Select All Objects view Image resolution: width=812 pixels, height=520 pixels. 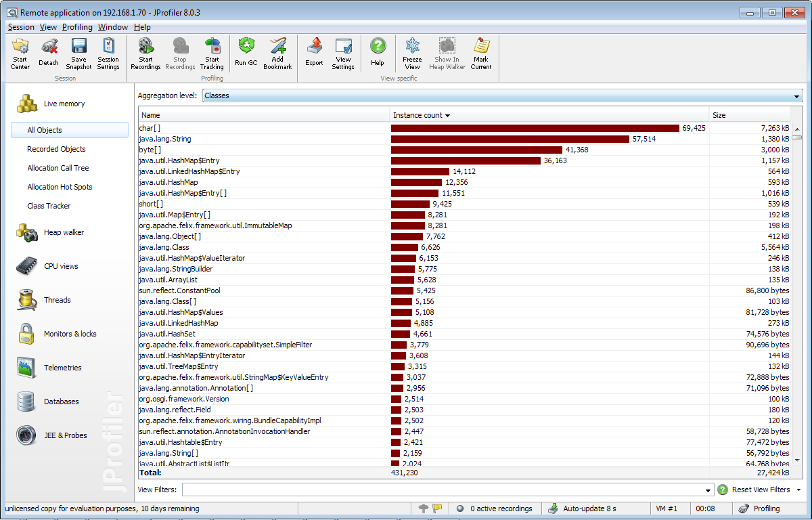point(70,130)
